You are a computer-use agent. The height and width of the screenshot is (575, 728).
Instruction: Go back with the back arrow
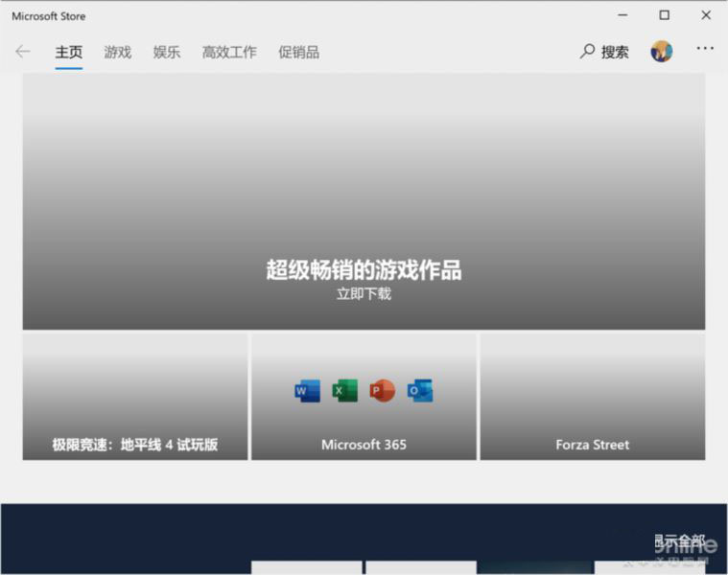(23, 52)
